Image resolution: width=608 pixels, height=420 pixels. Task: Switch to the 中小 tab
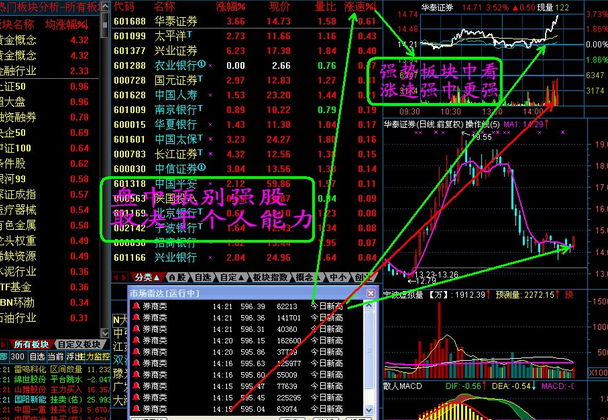[x=338, y=277]
